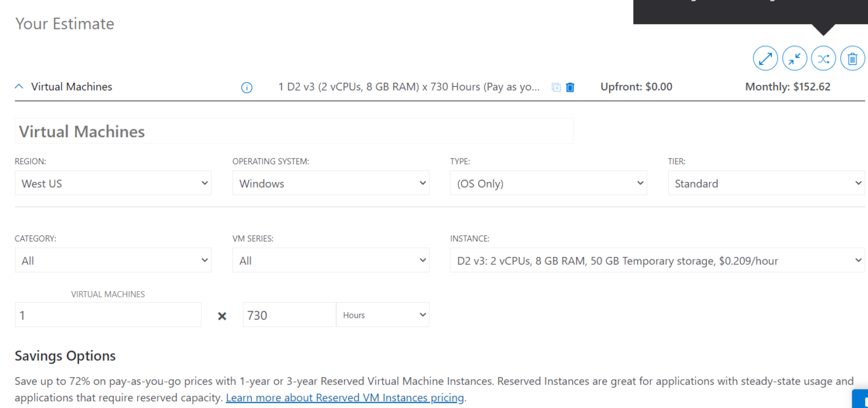Click the circled trash delete-all icon

[x=852, y=58]
